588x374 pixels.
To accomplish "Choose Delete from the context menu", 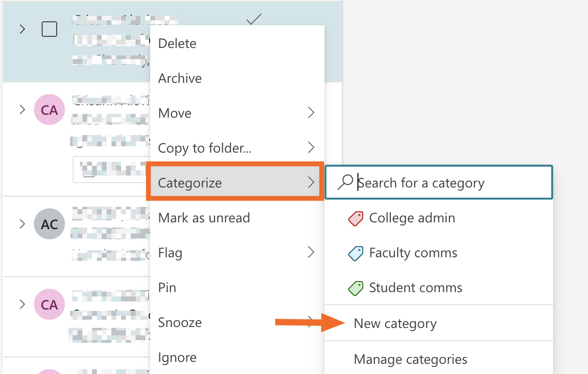I will (x=237, y=44).
